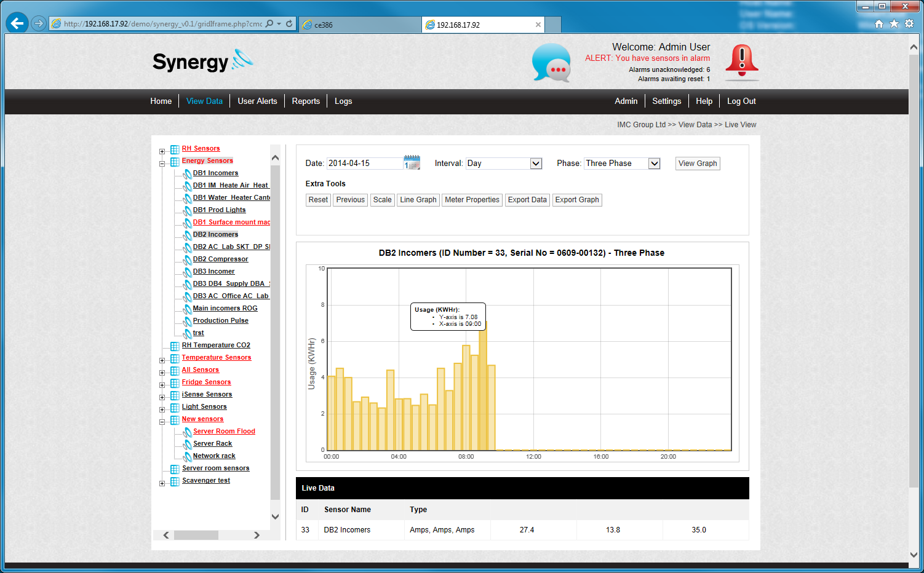924x573 pixels.
Task: Switch to the ce386 browser tab
Action: [x=360, y=25]
